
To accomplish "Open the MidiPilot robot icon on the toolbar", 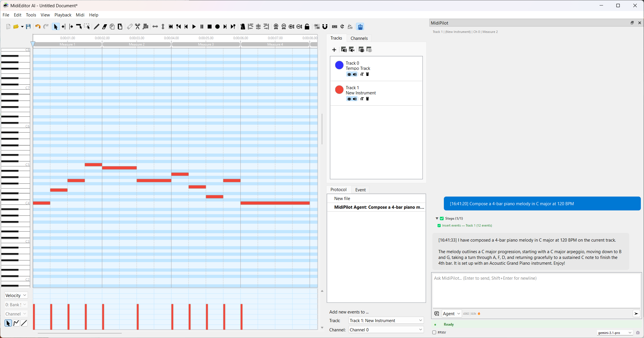I will (x=360, y=27).
